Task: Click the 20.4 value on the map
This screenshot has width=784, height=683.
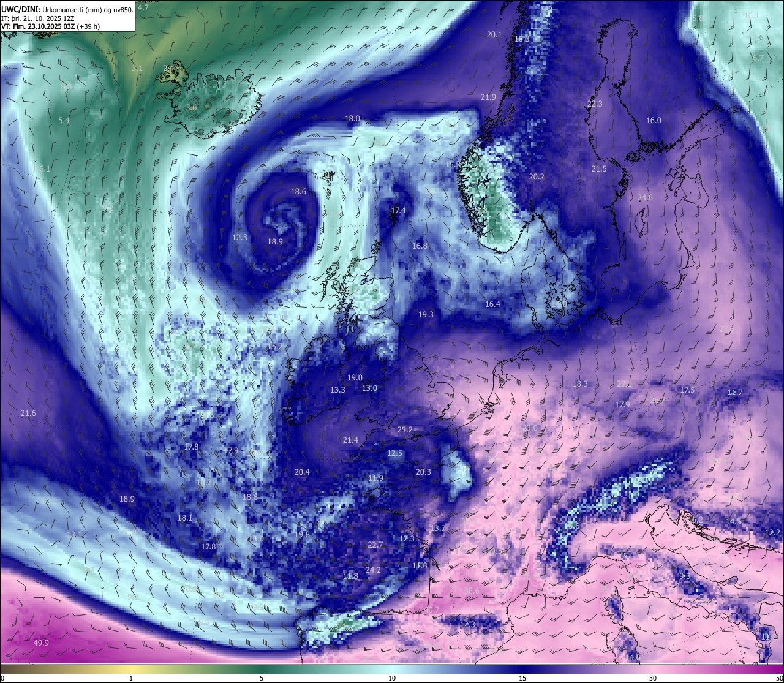Action: pyautogui.click(x=302, y=472)
